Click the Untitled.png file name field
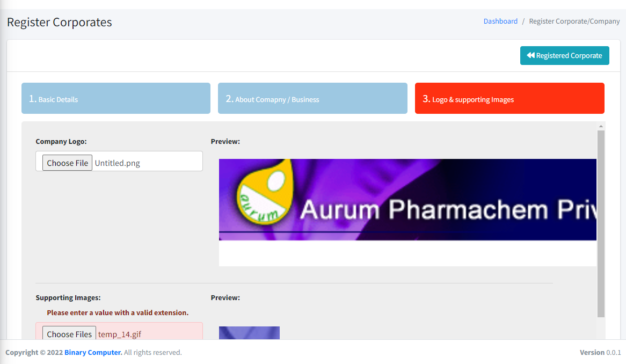 coord(147,163)
